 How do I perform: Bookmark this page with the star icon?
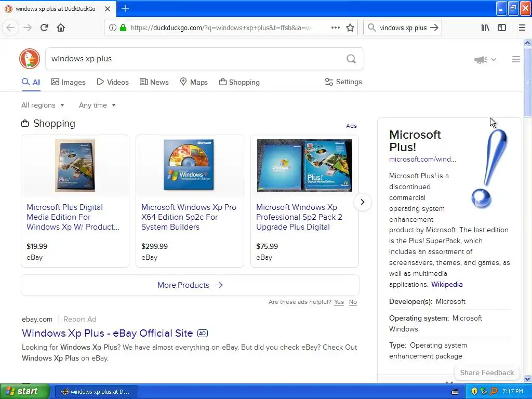350,28
